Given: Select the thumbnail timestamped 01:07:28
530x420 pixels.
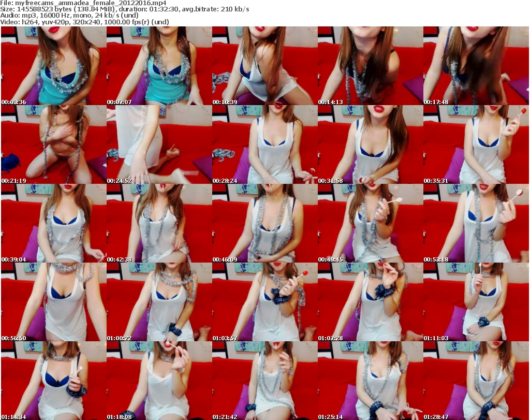Looking at the screenshot, I should pos(371,301).
